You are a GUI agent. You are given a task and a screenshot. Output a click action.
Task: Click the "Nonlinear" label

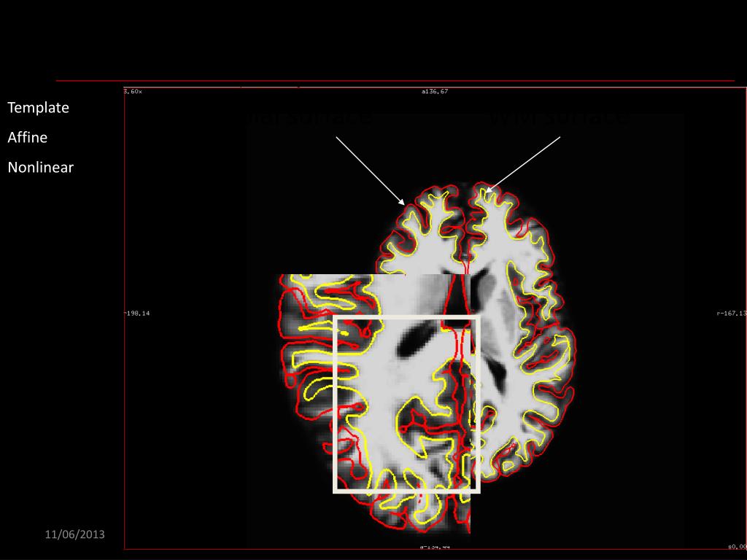coord(41,168)
